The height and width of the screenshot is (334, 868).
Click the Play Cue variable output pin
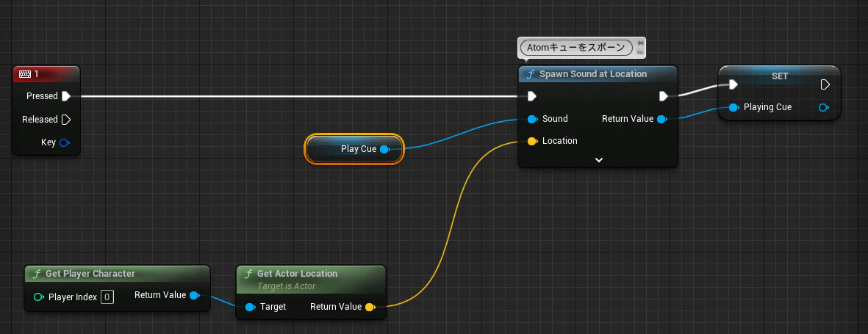(x=384, y=149)
